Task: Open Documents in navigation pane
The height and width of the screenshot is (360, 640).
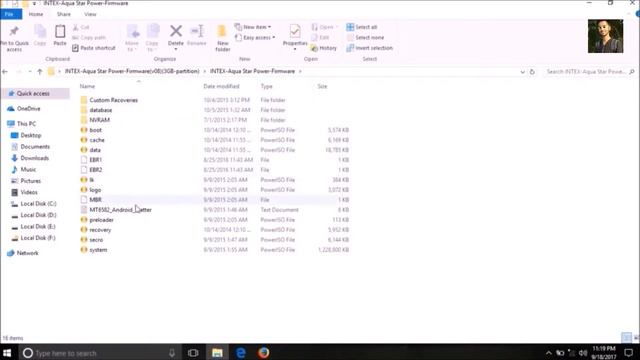Action: click(x=31, y=147)
